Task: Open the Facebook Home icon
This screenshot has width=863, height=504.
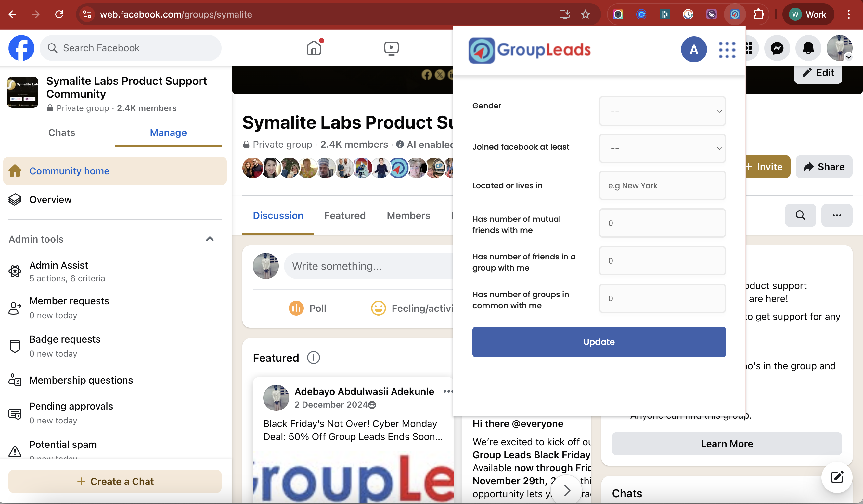Action: click(x=314, y=48)
